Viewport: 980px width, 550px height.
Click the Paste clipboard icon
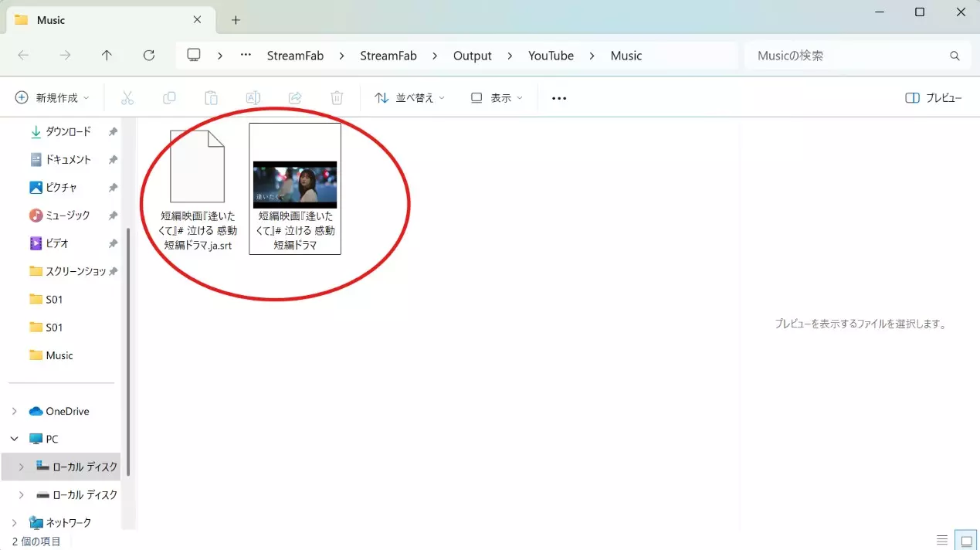pyautogui.click(x=211, y=98)
